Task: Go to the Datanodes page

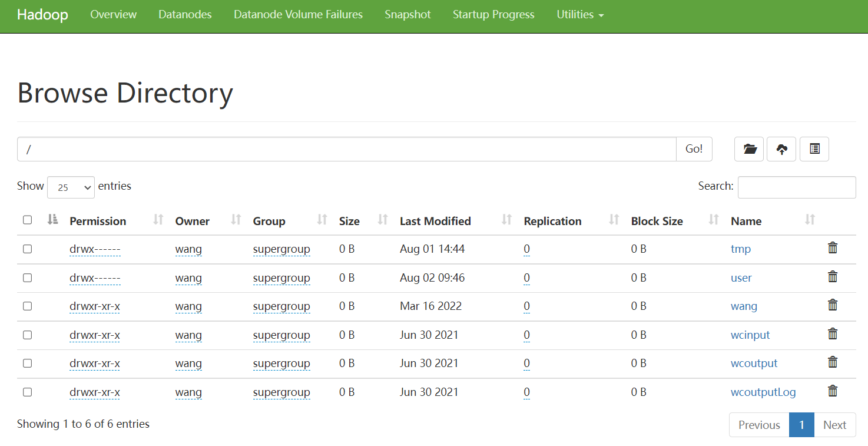Action: pos(185,15)
